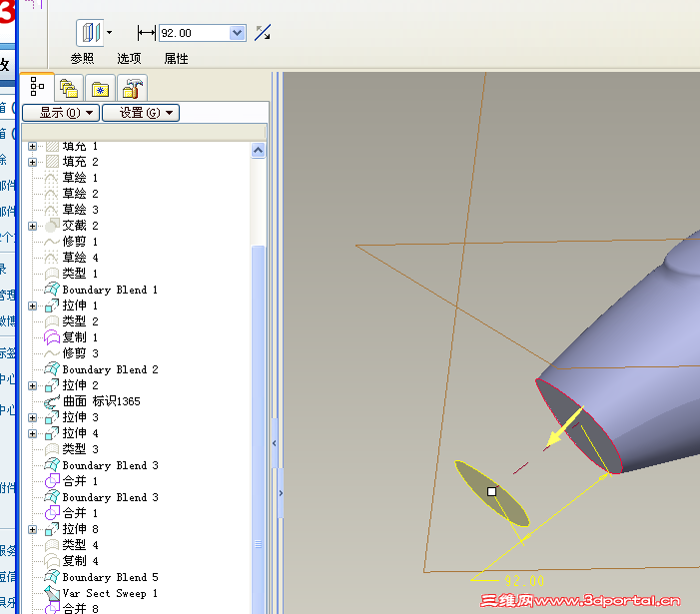700x614 pixels.
Task: Open the 属性 panel tab
Action: 176,59
